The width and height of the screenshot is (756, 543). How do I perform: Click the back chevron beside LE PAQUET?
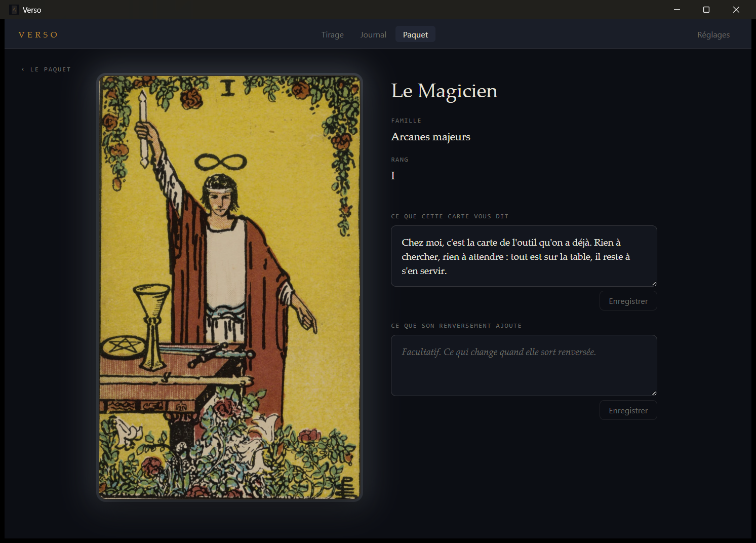point(23,69)
